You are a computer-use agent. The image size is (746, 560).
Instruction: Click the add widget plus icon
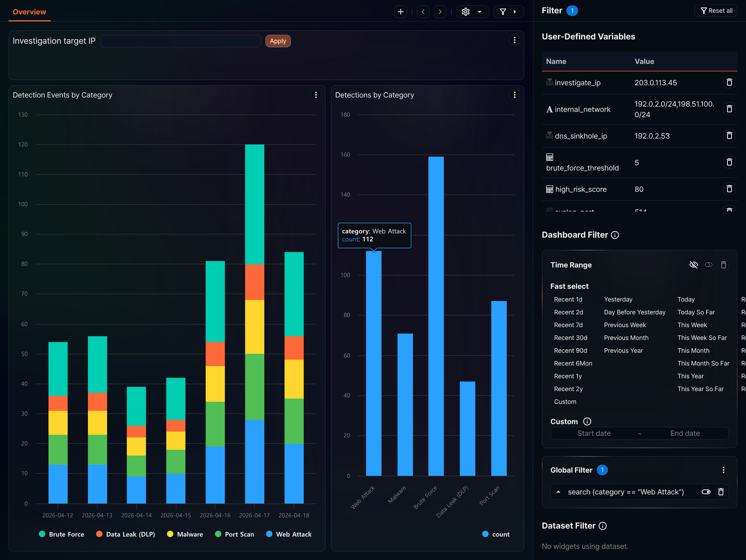[x=400, y=12]
